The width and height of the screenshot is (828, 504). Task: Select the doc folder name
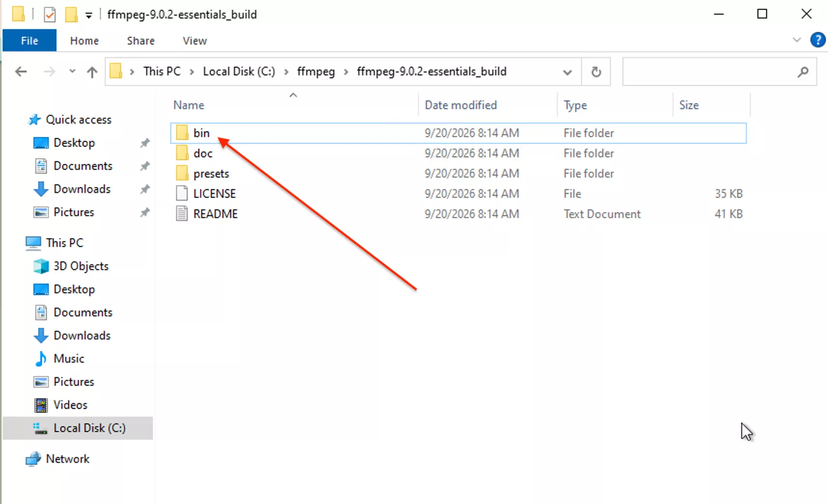[x=203, y=153]
